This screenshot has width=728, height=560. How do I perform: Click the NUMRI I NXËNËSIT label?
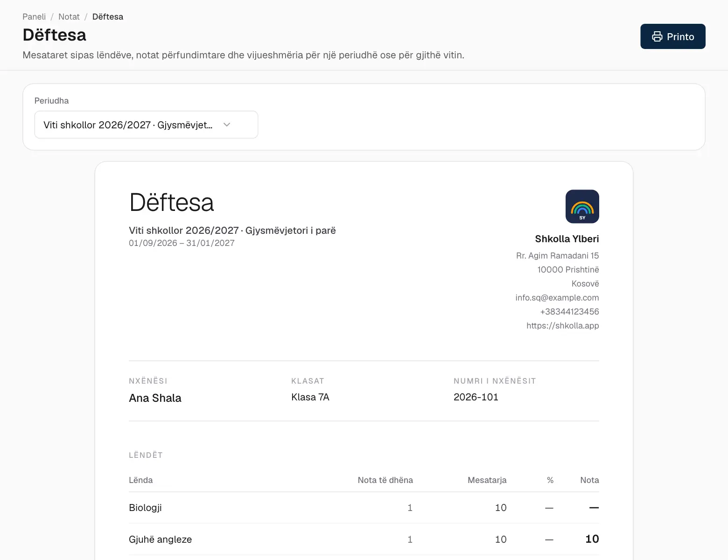point(495,381)
